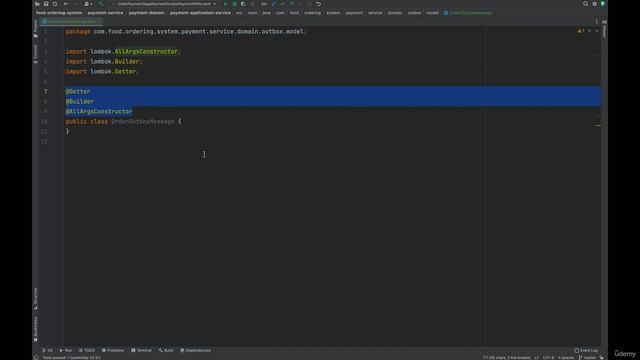
Task: Click the @Getter annotation
Action: click(x=78, y=91)
